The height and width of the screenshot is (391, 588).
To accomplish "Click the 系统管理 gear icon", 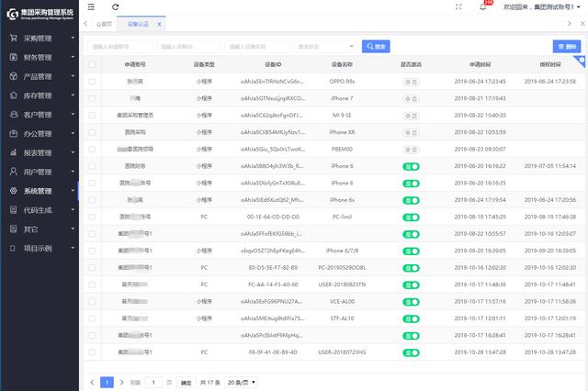I will click(x=12, y=191).
